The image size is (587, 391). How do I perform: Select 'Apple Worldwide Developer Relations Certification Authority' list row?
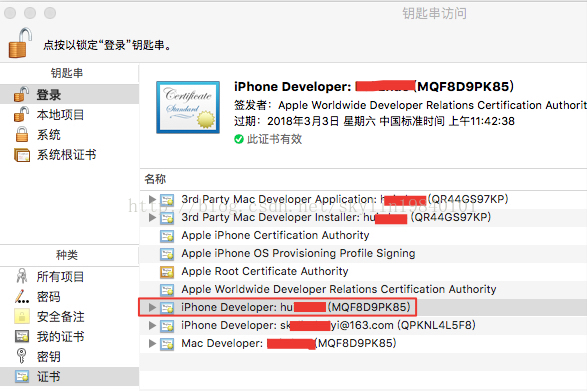click(363, 289)
